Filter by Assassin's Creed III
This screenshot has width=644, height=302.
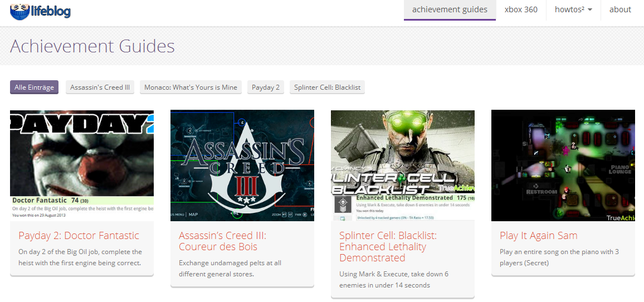pyautogui.click(x=100, y=87)
